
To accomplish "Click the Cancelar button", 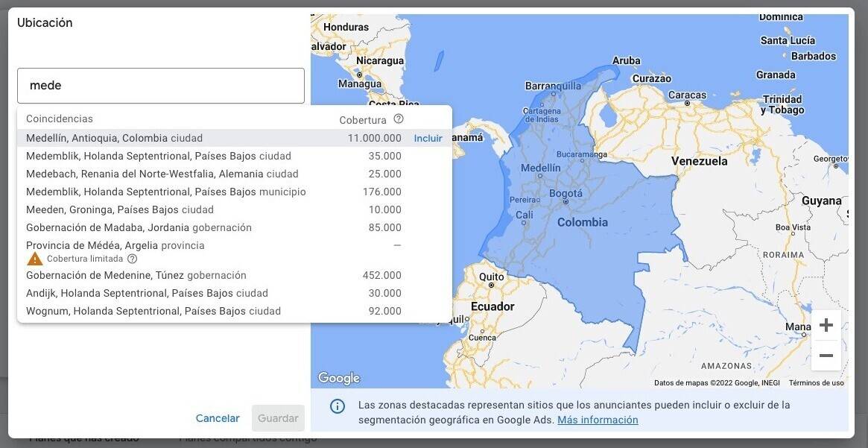I will (218, 418).
